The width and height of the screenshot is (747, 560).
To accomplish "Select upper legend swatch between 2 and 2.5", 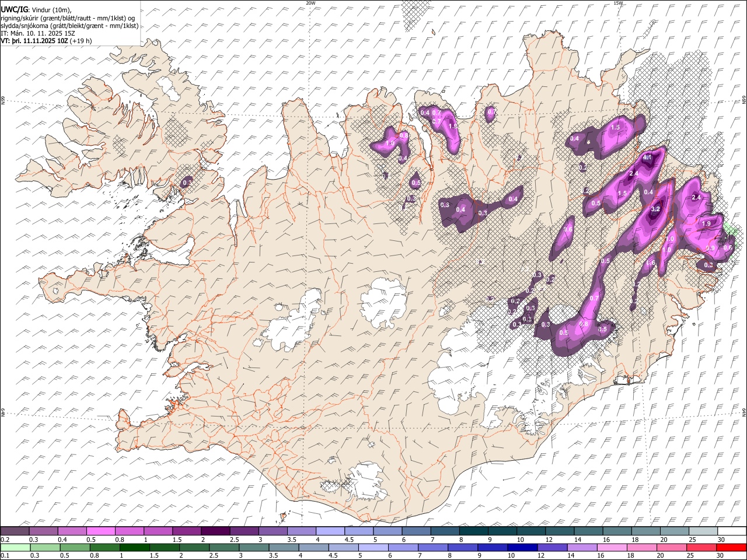I will 215,531.
